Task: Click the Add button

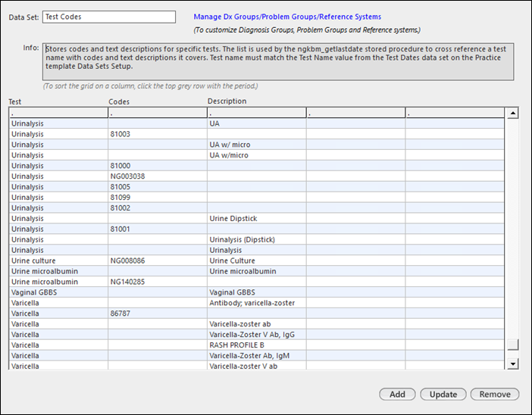Action: pos(397,394)
